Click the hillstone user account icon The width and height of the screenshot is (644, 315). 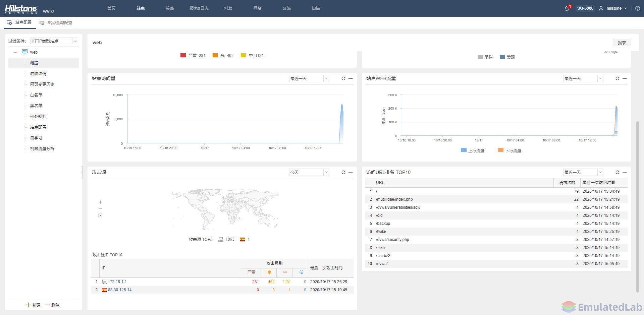(x=601, y=8)
